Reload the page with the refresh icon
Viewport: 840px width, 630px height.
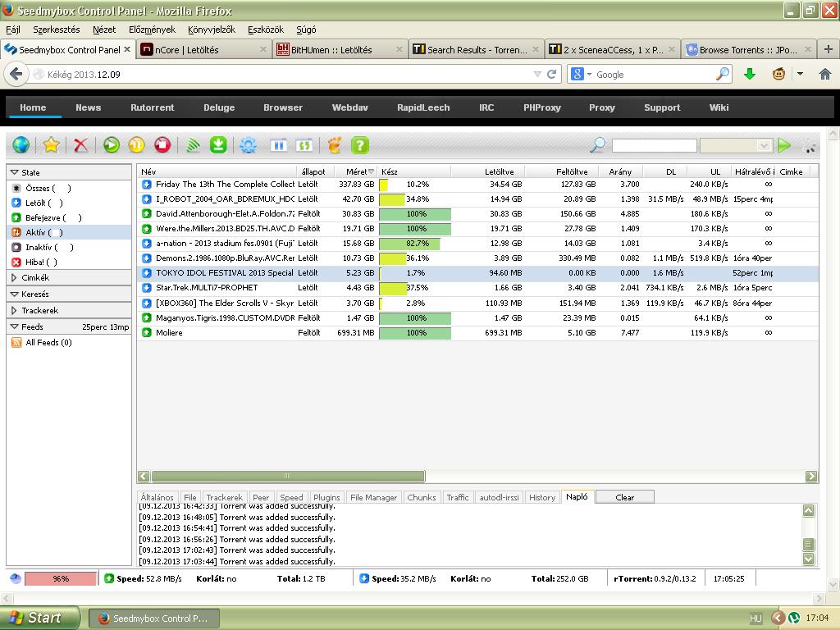pyautogui.click(x=552, y=74)
